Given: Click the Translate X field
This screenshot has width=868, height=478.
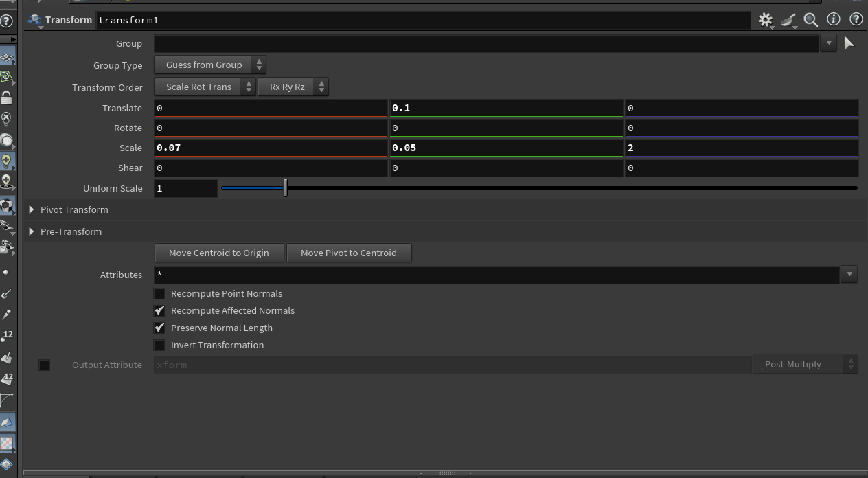Looking at the screenshot, I should pyautogui.click(x=271, y=108).
